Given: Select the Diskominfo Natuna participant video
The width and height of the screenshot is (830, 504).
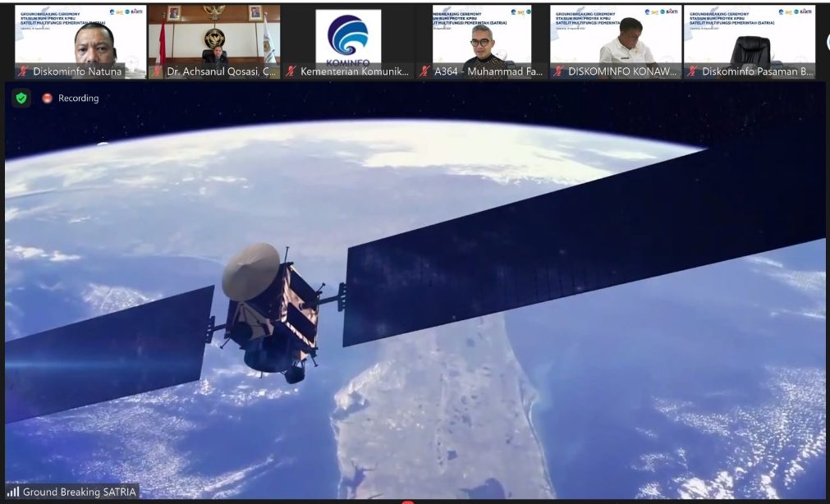Looking at the screenshot, I should click(80, 37).
